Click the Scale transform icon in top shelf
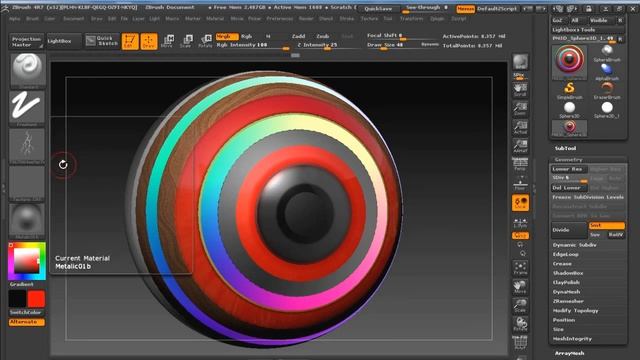Viewport: 640px width, 360px height. (187, 41)
